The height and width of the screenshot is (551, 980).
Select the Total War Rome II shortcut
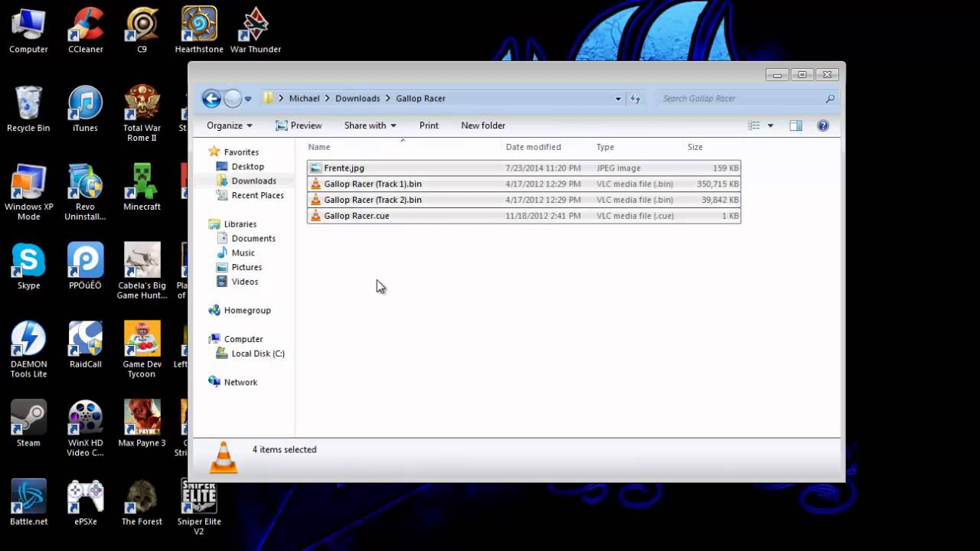(x=142, y=113)
